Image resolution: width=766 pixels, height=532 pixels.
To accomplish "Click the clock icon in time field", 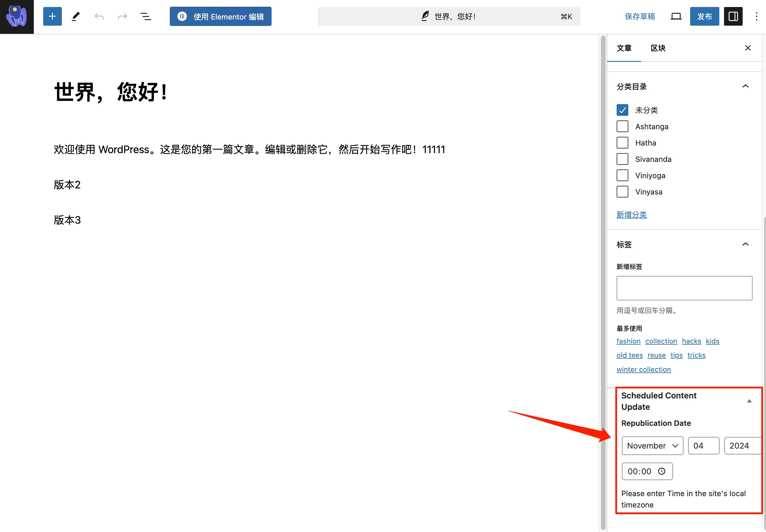I will (662, 471).
